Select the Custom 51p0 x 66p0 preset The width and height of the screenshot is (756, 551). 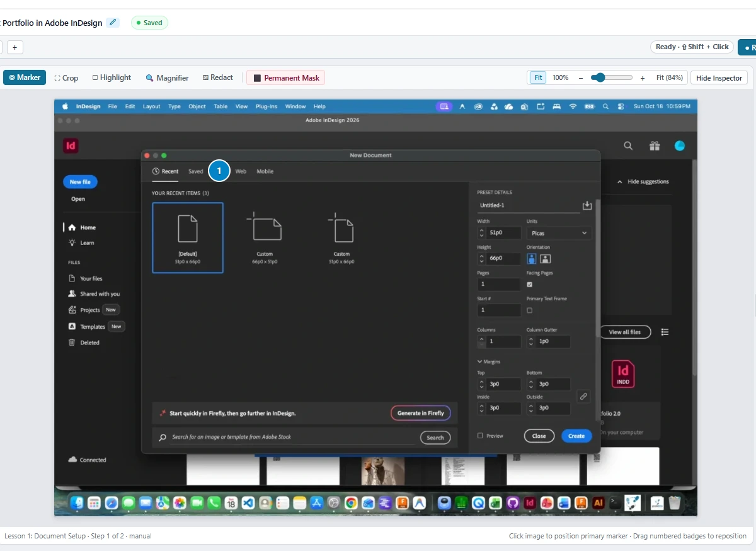(341, 237)
